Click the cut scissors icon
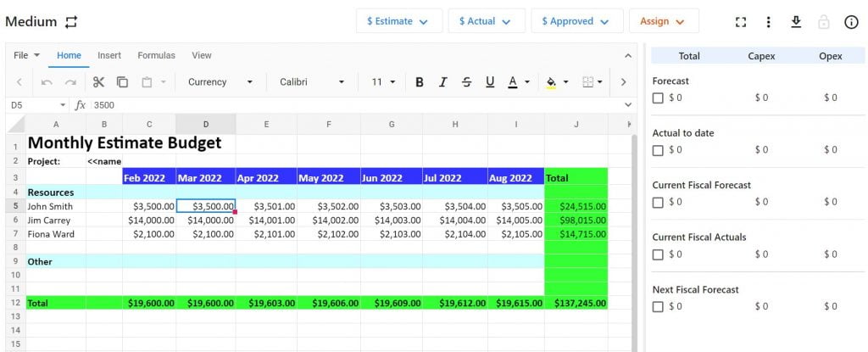The width and height of the screenshot is (868, 352). coord(98,82)
